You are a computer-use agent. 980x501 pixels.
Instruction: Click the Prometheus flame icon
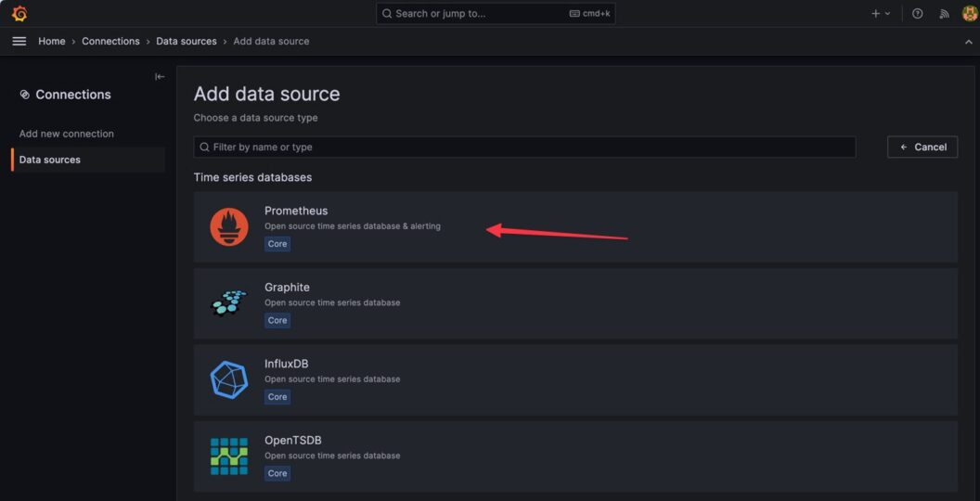228,227
